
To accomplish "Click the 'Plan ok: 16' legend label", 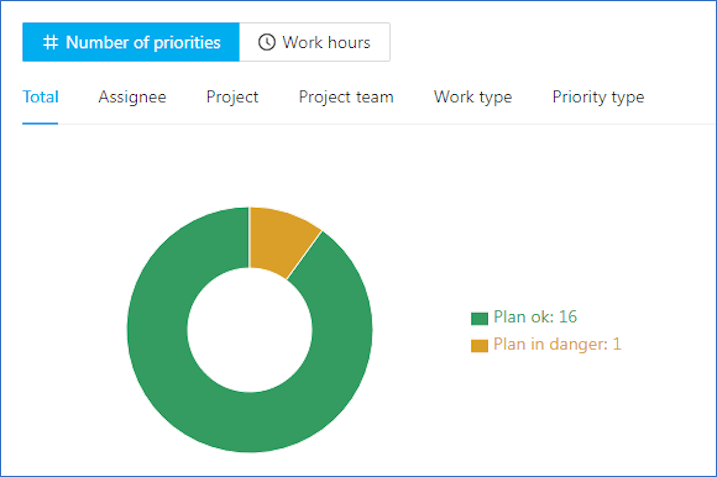I will 535,316.
